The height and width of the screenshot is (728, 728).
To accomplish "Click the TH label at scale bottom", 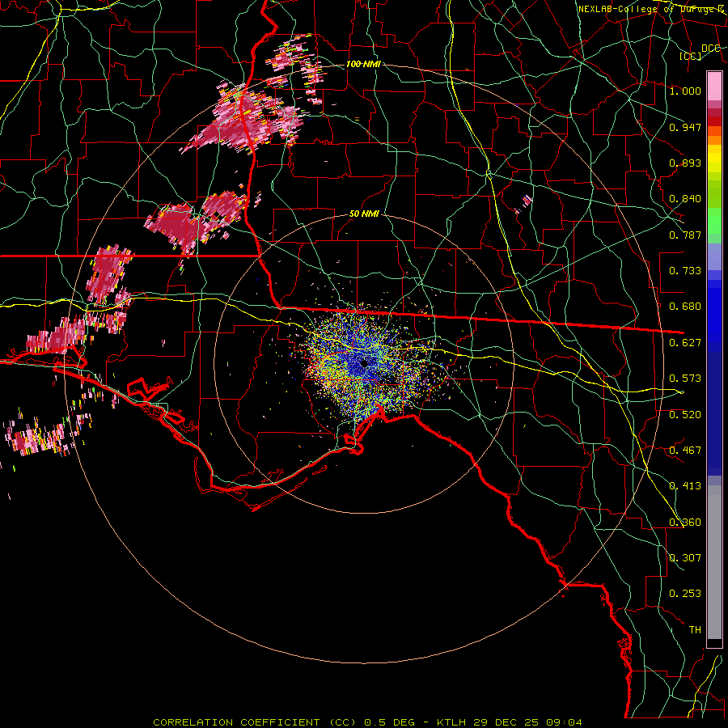I will click(695, 630).
